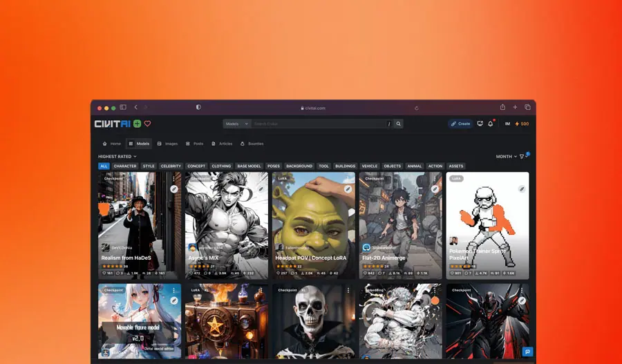Filter by OBJECTS category

393,166
